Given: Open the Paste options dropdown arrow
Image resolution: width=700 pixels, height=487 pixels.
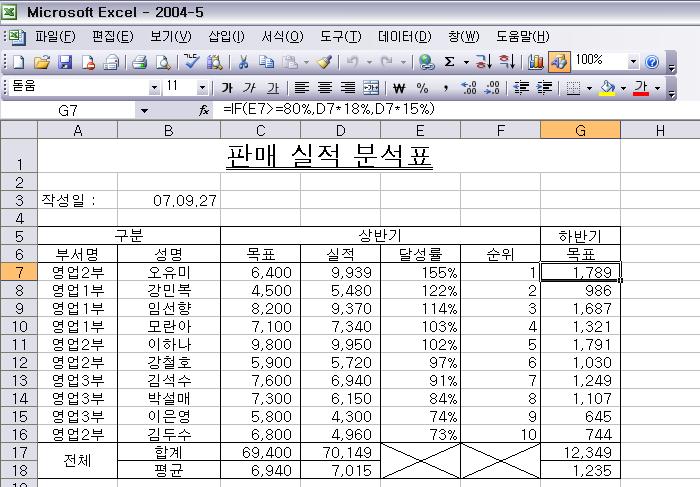Looking at the screenshot, I should (x=306, y=62).
